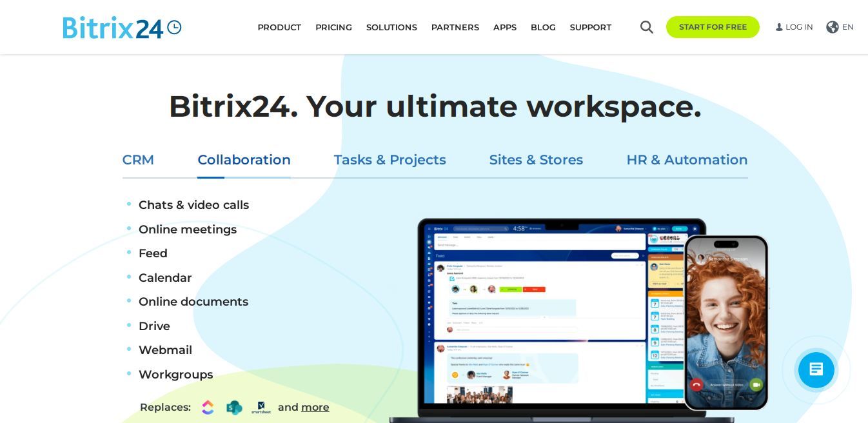The image size is (868, 423).
Task: Click the START FOR FREE button
Action: (x=713, y=27)
